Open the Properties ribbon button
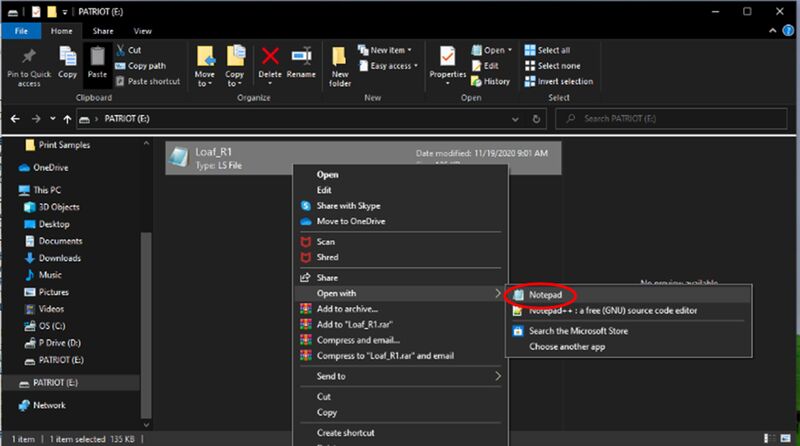 pos(447,65)
